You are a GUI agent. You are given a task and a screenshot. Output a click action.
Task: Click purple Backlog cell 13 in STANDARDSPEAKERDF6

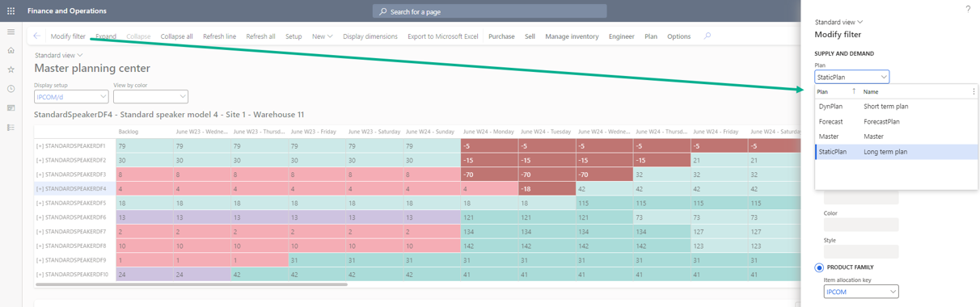[144, 217]
